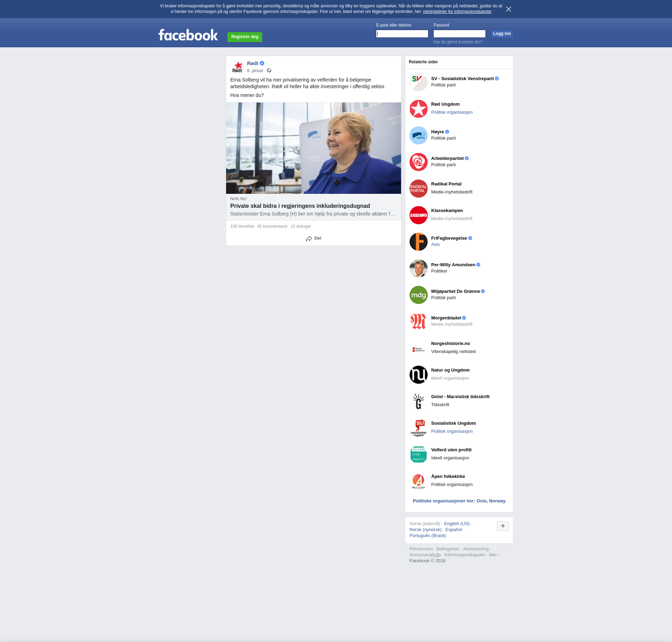Open the Rødt page name link
The width and height of the screenshot is (672, 642).
pos(253,63)
